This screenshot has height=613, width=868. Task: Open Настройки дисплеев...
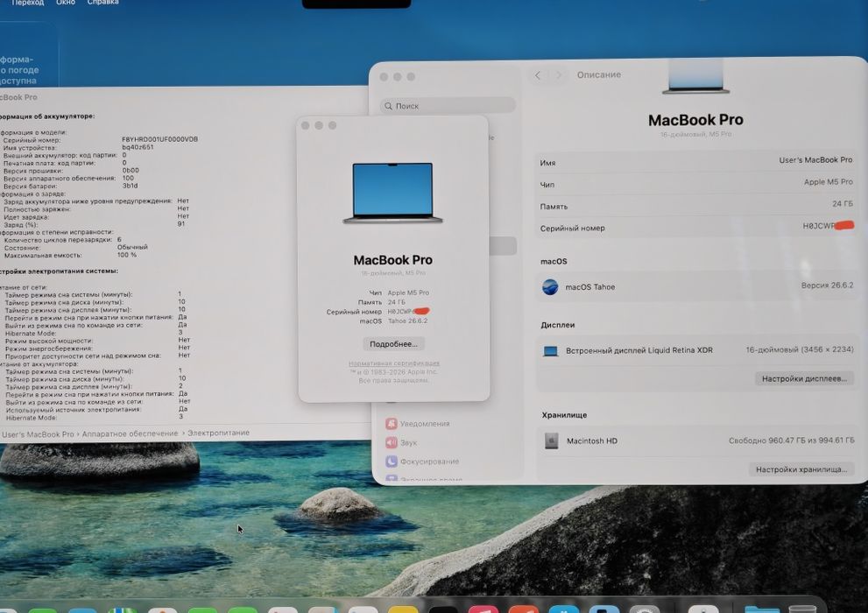804,378
